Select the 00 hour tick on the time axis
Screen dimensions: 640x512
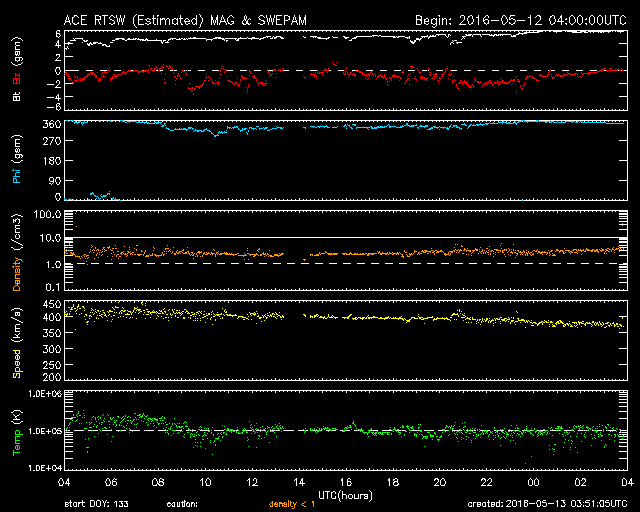click(534, 482)
